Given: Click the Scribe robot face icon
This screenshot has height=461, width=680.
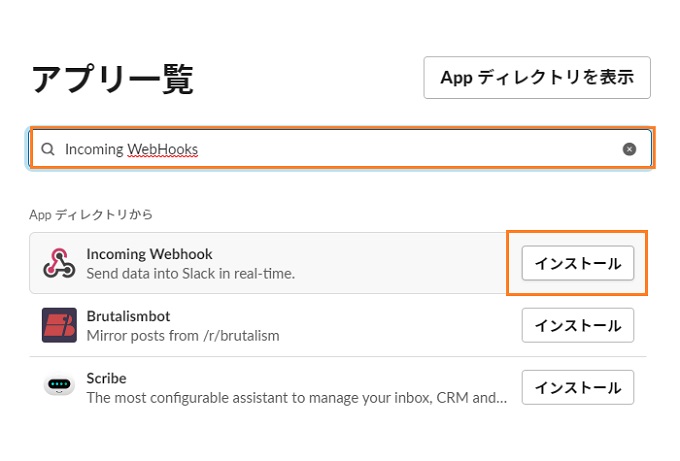Looking at the screenshot, I should coord(59,385).
